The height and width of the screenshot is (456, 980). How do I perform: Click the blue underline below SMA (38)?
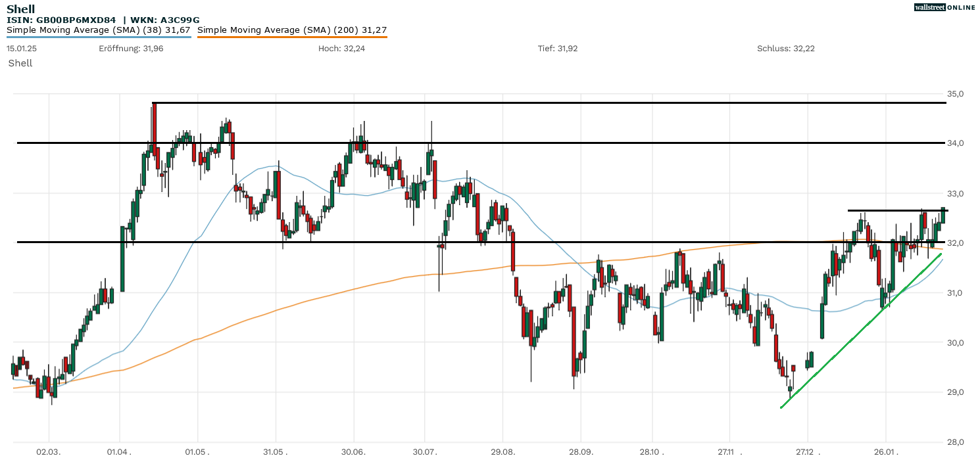[x=99, y=37]
